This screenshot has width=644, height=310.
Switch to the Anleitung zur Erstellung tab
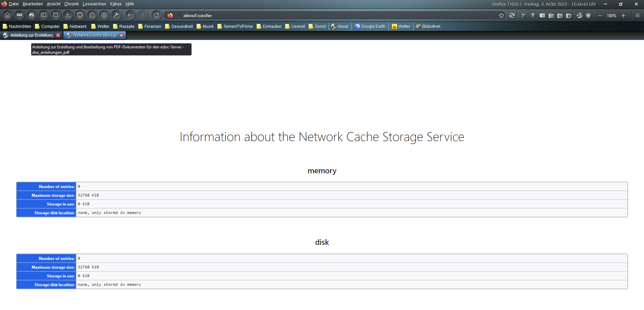tap(30, 35)
